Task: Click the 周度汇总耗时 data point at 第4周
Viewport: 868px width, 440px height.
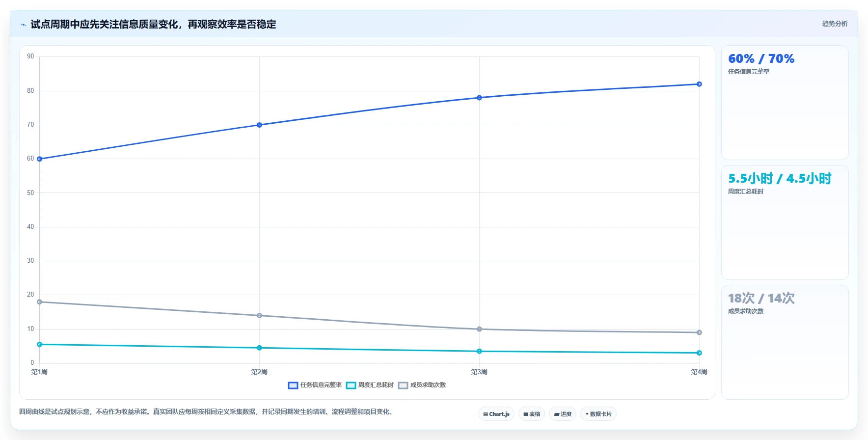Action: [x=699, y=353]
